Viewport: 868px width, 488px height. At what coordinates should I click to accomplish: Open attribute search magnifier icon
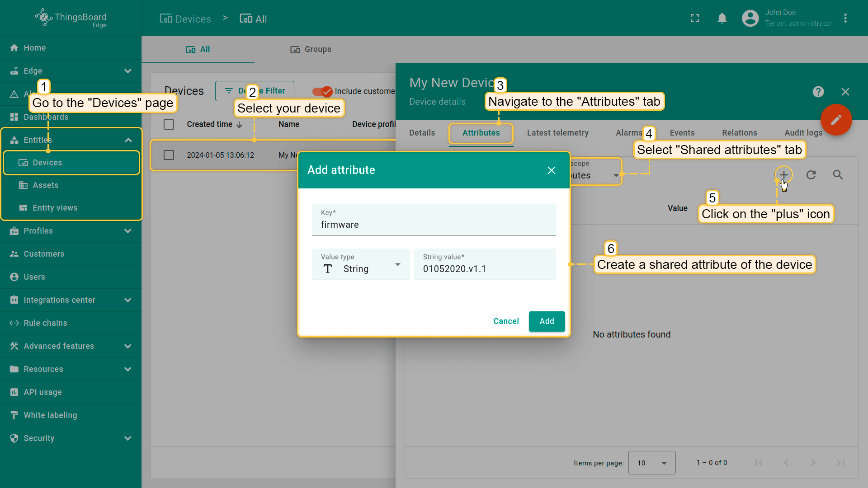[838, 175]
